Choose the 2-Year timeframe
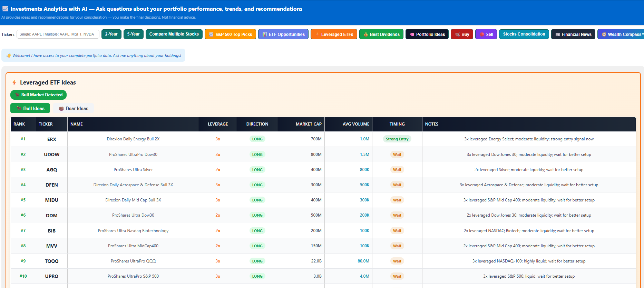Screen dimensions: 644x288 coord(111,34)
